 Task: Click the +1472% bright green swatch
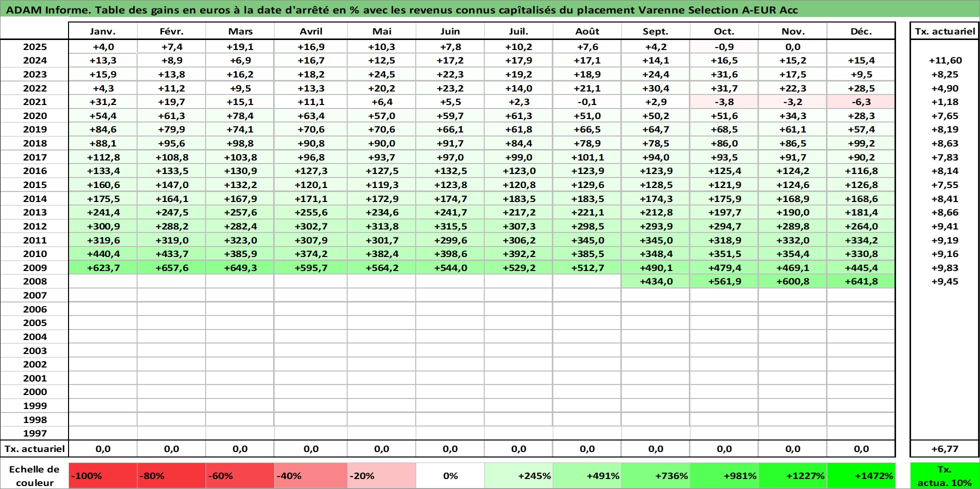tap(861, 475)
